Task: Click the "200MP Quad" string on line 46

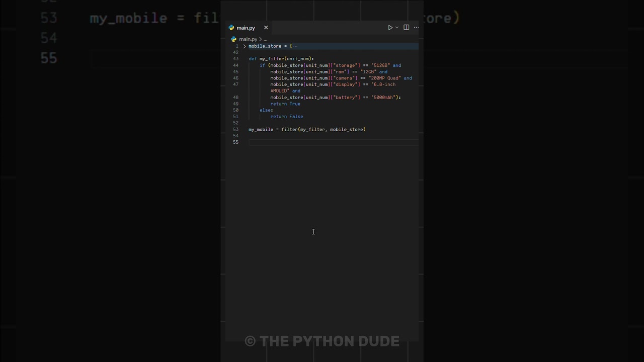Action: coord(385,78)
